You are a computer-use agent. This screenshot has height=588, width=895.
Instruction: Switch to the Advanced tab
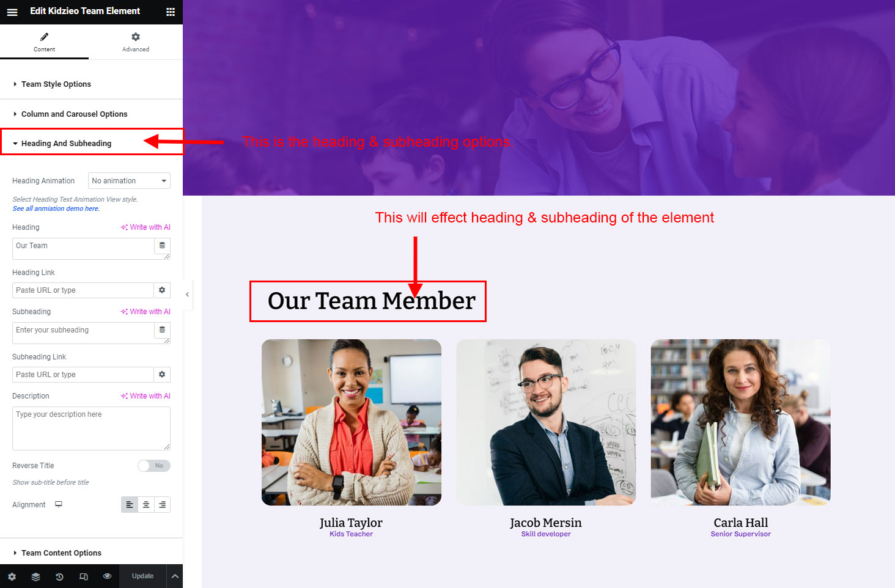tap(136, 42)
